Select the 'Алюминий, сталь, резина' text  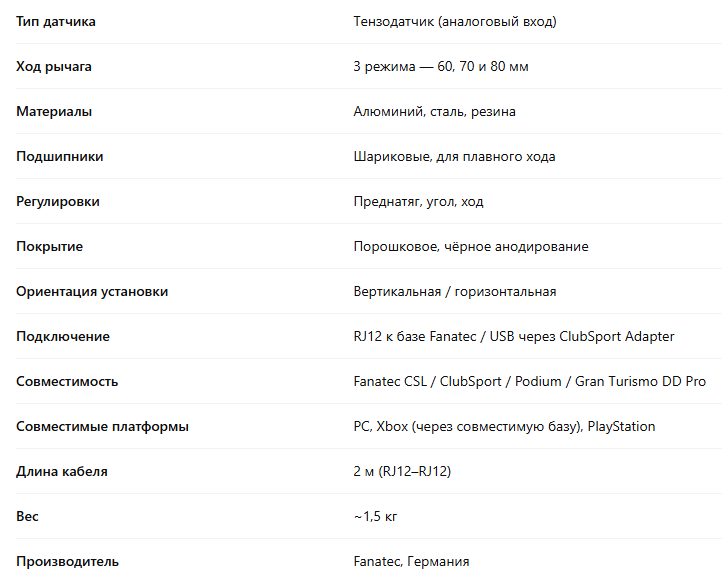tap(435, 111)
